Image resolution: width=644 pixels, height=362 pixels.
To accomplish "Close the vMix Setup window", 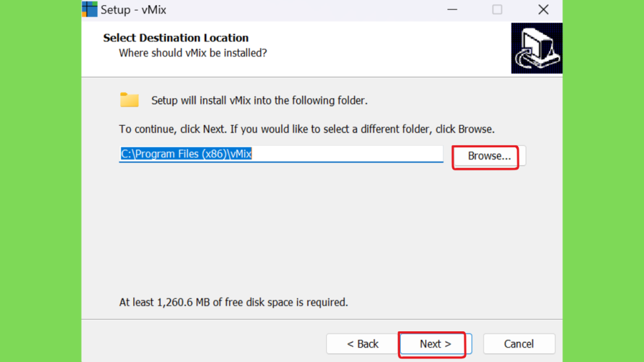I will 543,9.
